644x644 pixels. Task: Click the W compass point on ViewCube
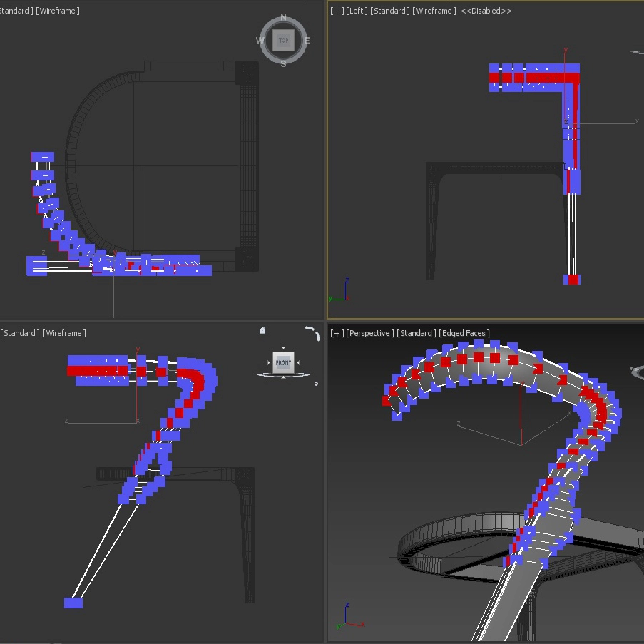point(260,41)
